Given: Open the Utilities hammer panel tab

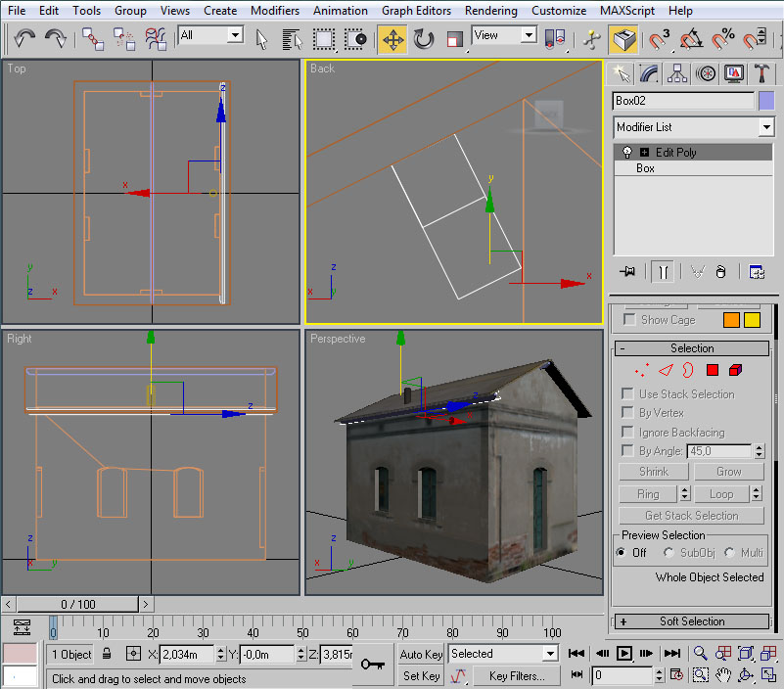Looking at the screenshot, I should pyautogui.click(x=763, y=73).
